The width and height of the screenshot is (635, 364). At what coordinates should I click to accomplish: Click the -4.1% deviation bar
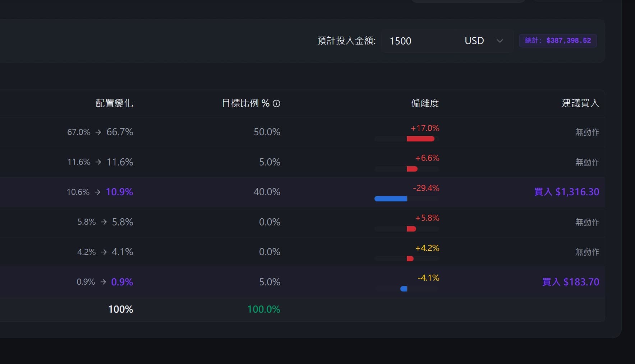coord(404,289)
